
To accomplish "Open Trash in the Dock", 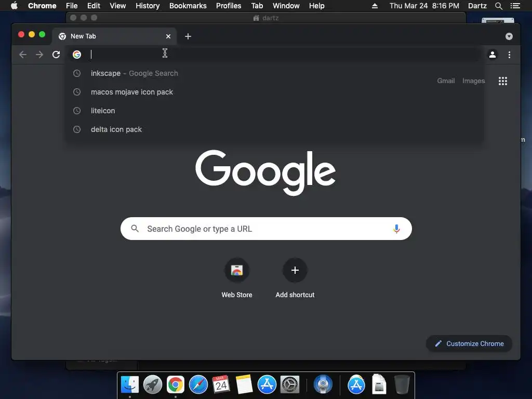I will click(402, 385).
